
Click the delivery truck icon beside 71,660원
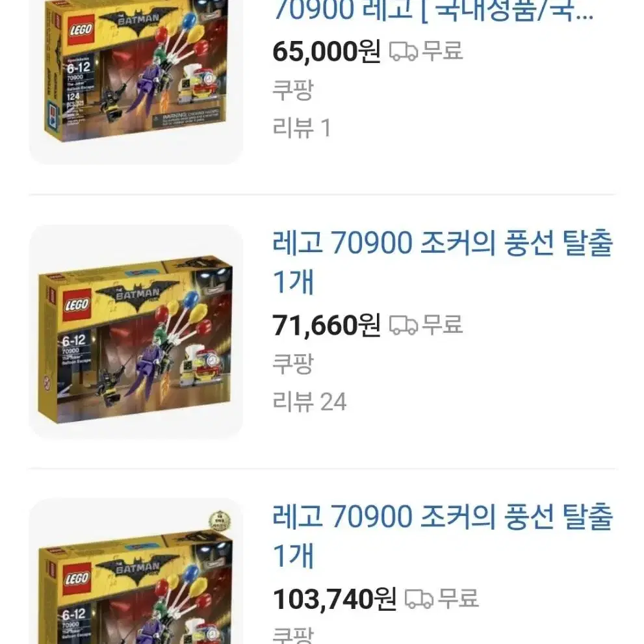tap(404, 326)
